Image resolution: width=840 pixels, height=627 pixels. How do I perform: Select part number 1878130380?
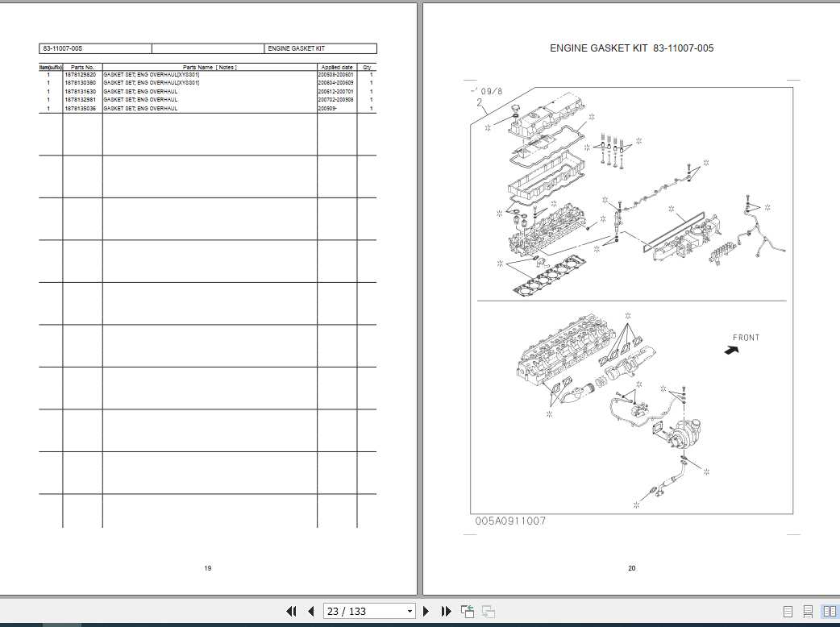(x=81, y=83)
